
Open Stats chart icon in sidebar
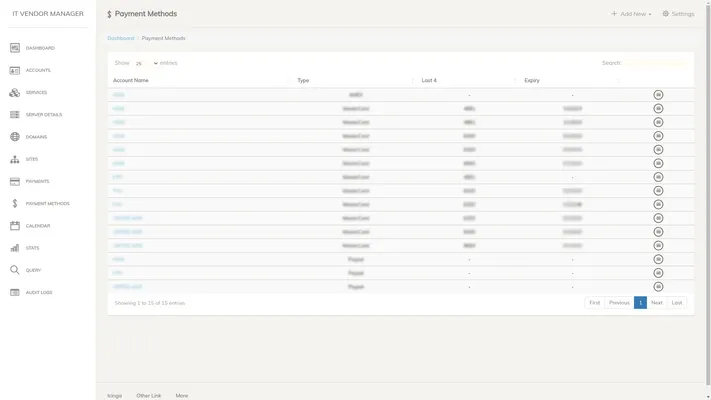click(x=15, y=248)
